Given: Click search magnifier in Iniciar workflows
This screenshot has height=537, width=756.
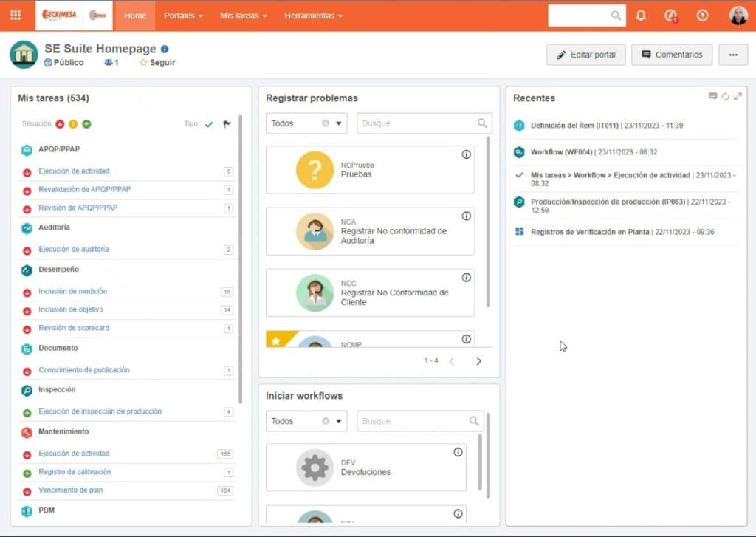Looking at the screenshot, I should pyautogui.click(x=474, y=421).
